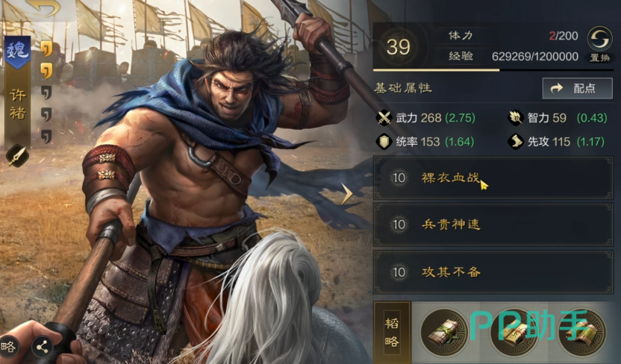The width and height of the screenshot is (621, 364).
Task: Select the spear troop type icon
Action: pos(17,155)
